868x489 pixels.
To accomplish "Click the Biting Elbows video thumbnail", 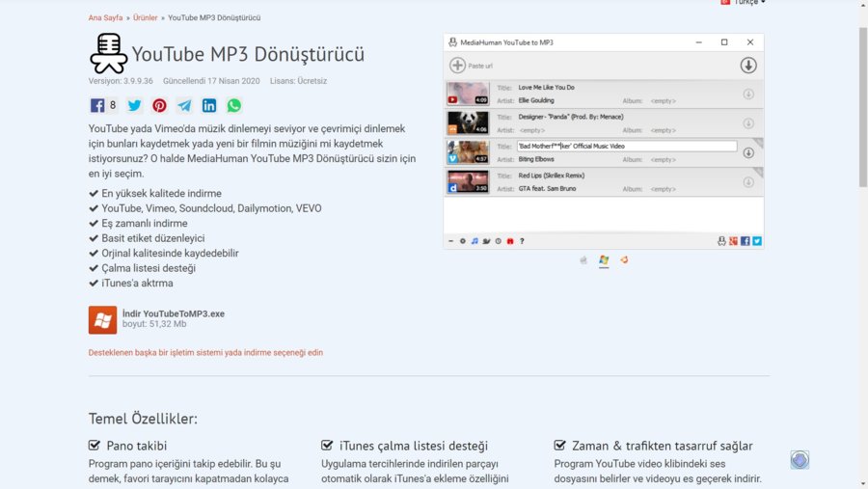I will point(468,152).
